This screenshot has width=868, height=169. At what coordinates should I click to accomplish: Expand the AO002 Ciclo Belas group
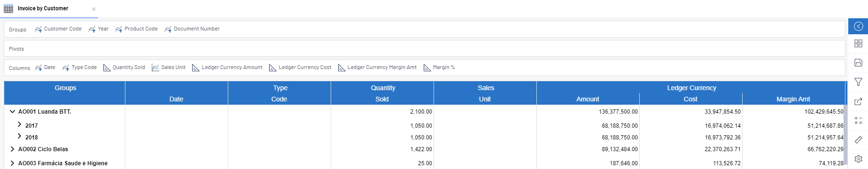click(13, 149)
